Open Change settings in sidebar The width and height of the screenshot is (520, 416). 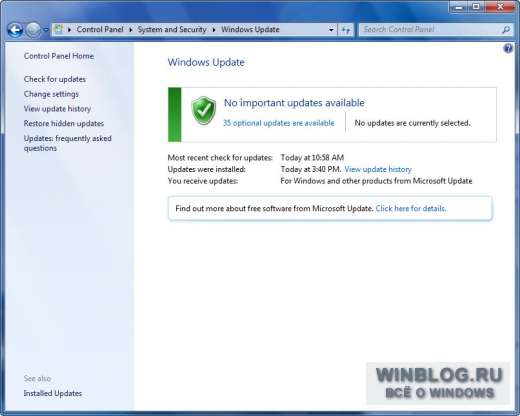tap(51, 94)
